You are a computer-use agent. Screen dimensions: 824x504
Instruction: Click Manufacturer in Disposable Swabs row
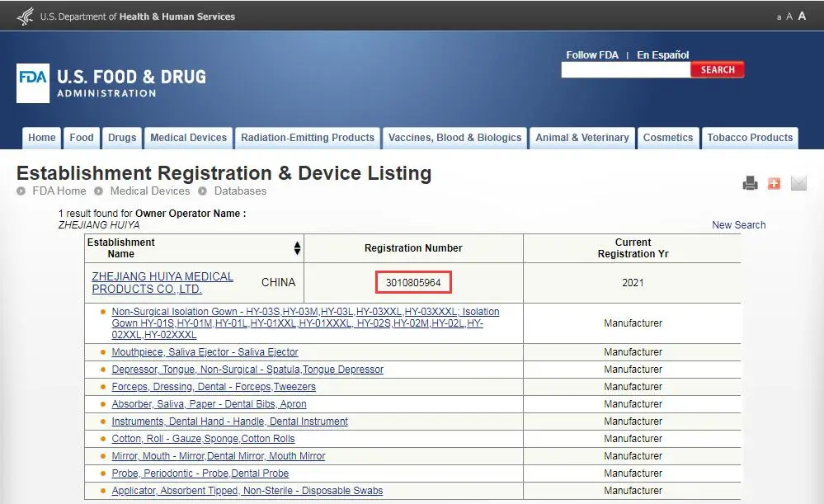click(x=633, y=491)
